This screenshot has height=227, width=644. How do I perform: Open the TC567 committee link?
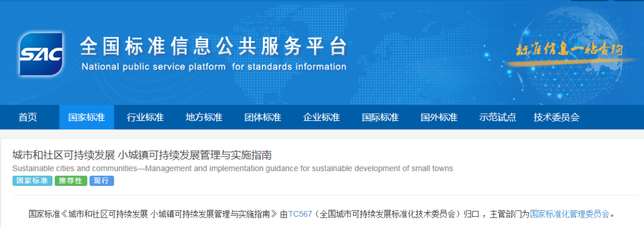point(300,214)
